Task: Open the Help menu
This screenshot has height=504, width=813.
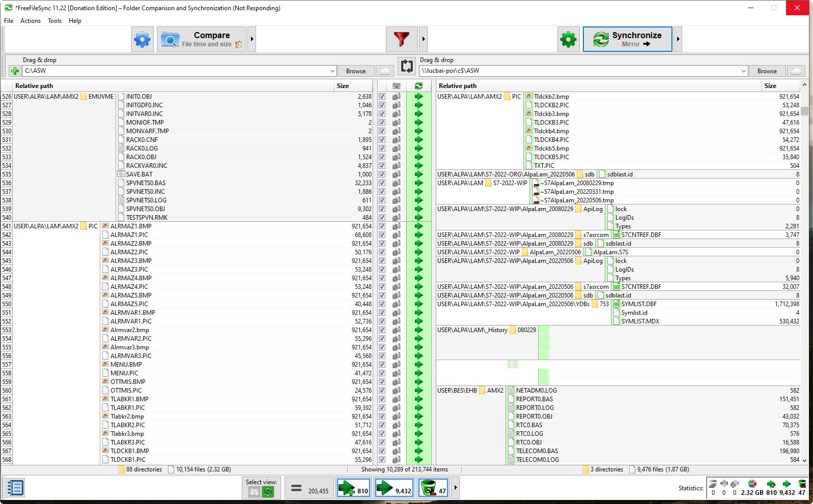Action: [x=75, y=21]
